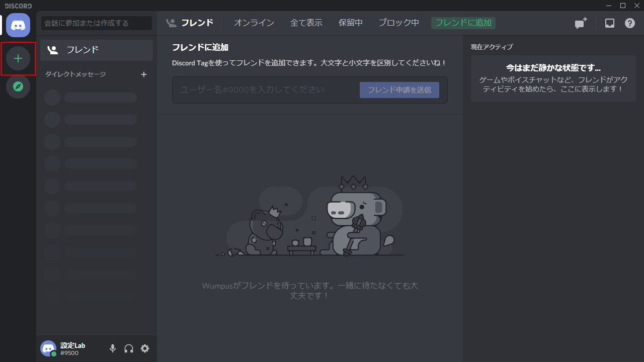Add a server with the plus icon
Screen dimensions: 644x362
click(18, 59)
